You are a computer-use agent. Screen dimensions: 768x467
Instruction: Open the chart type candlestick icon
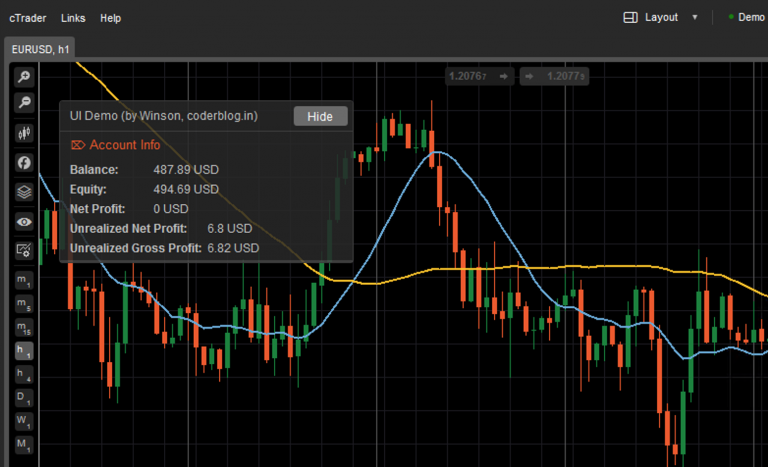tap(23, 133)
